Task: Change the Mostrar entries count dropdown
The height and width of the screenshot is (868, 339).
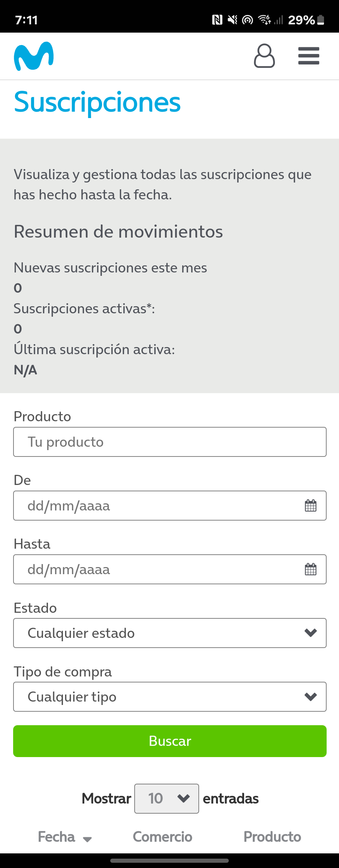Action: (x=167, y=799)
